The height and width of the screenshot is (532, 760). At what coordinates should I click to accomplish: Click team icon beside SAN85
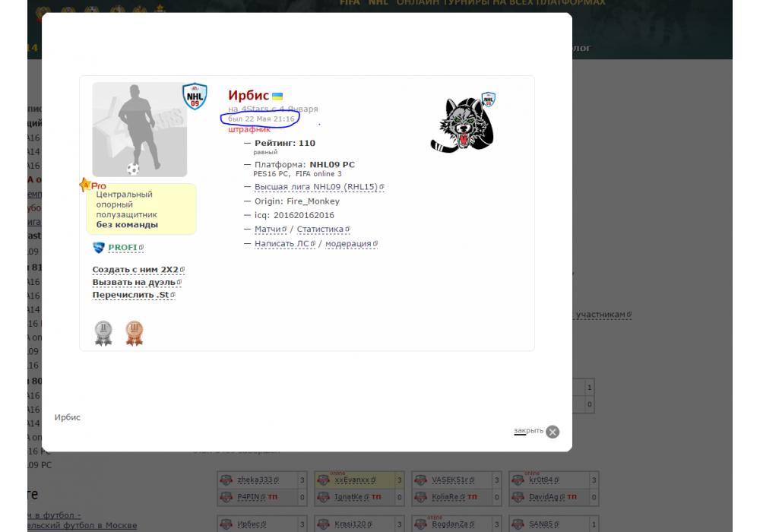pos(518,524)
